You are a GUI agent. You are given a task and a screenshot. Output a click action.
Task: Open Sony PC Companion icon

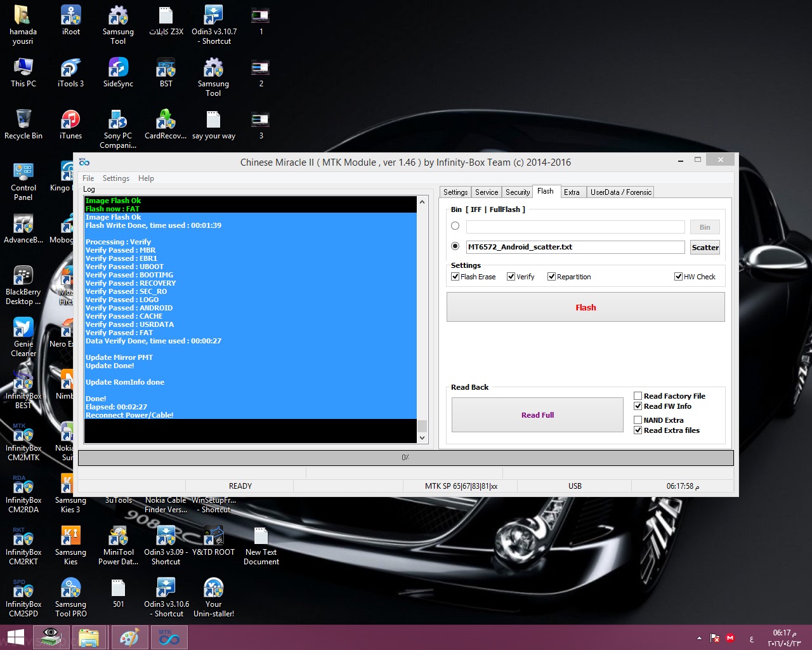click(118, 129)
